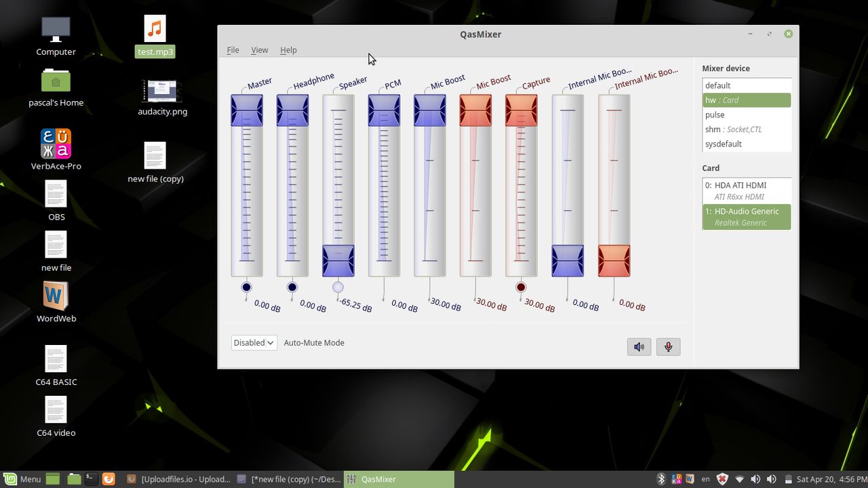
Task: Click the Headphone volume slider handle
Action: pyautogui.click(x=292, y=110)
